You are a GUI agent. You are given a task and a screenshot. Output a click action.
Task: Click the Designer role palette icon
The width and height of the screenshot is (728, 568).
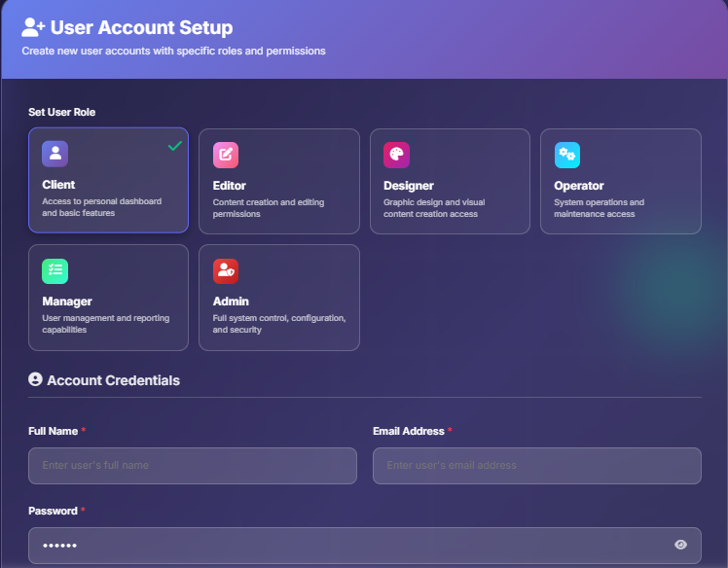[x=396, y=155]
